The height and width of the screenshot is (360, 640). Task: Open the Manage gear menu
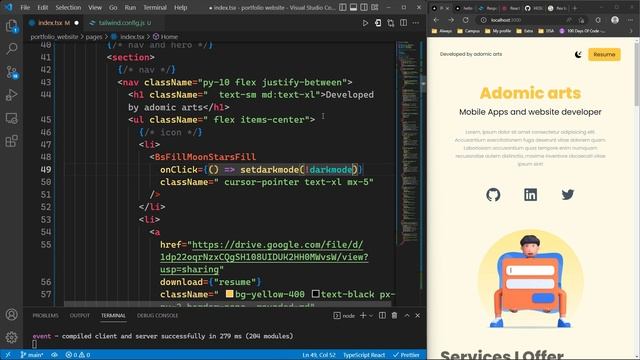pos(11,337)
